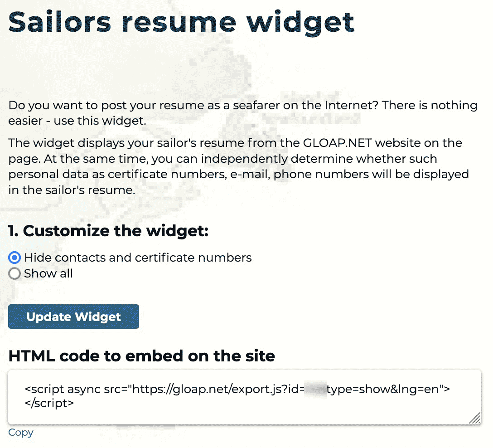Click the 'Hide contacts and certificate numbers' label text

(138, 258)
